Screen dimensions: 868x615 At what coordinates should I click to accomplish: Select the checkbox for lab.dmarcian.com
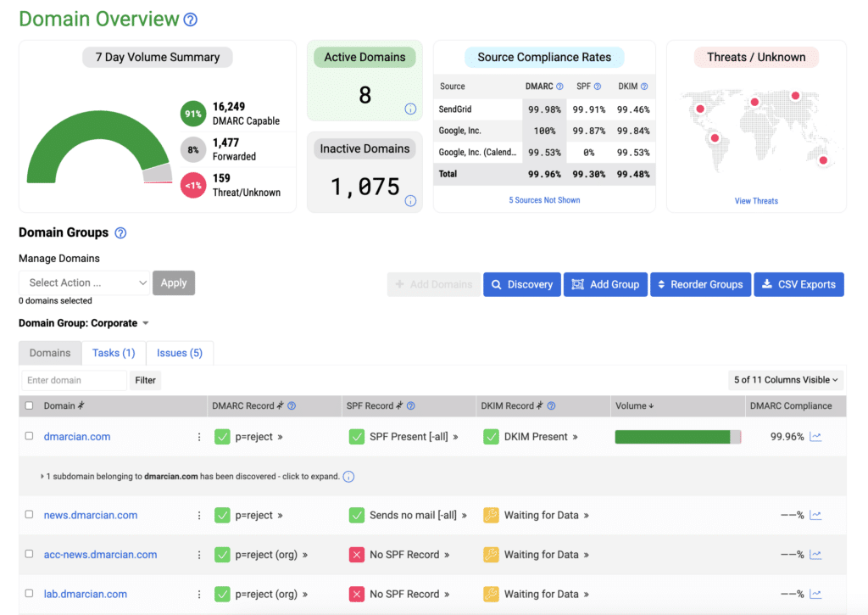point(29,594)
